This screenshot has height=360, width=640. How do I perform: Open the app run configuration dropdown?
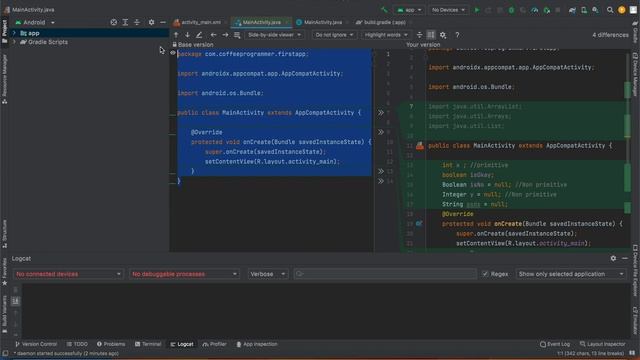tap(409, 10)
